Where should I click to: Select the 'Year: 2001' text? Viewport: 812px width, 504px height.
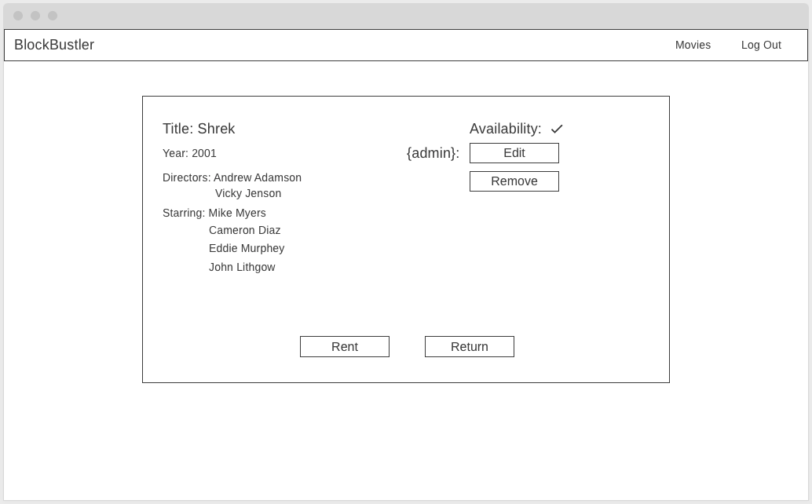(x=189, y=153)
